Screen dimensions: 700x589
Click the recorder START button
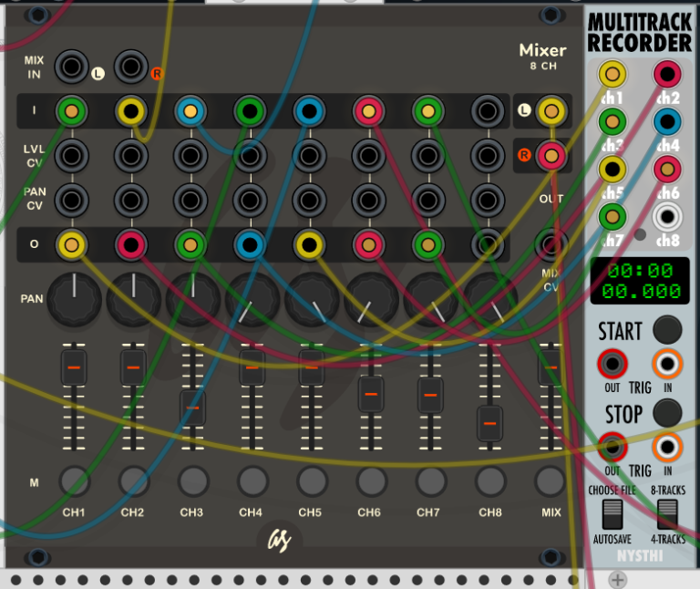click(667, 330)
